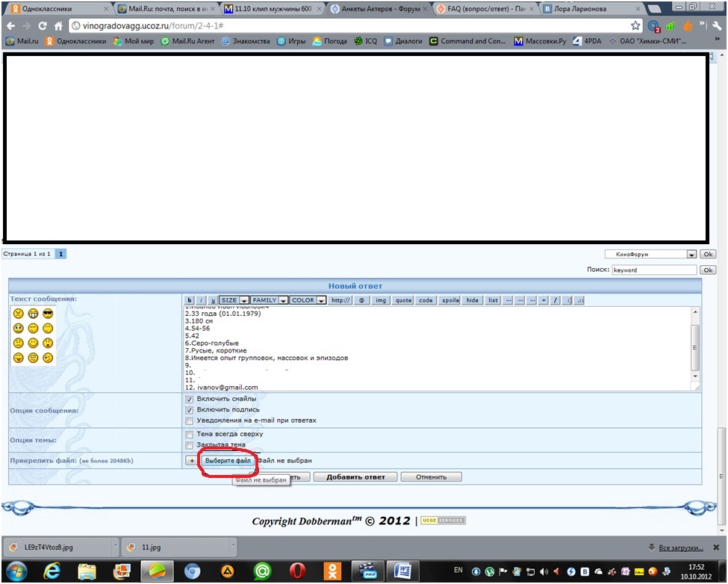Open Windows Explorer from the taskbar
This screenshot has width=728, height=584.
[87, 571]
